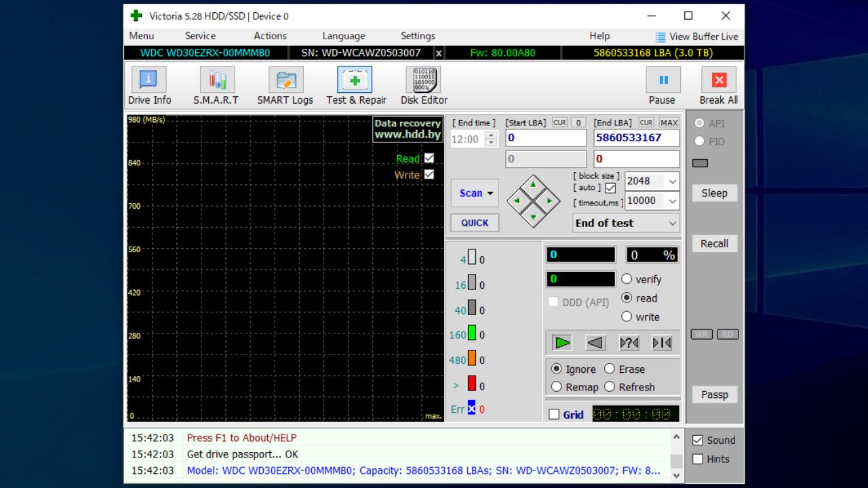Click the blue Err block marker
The height and width of the screenshot is (488, 868).
point(471,407)
